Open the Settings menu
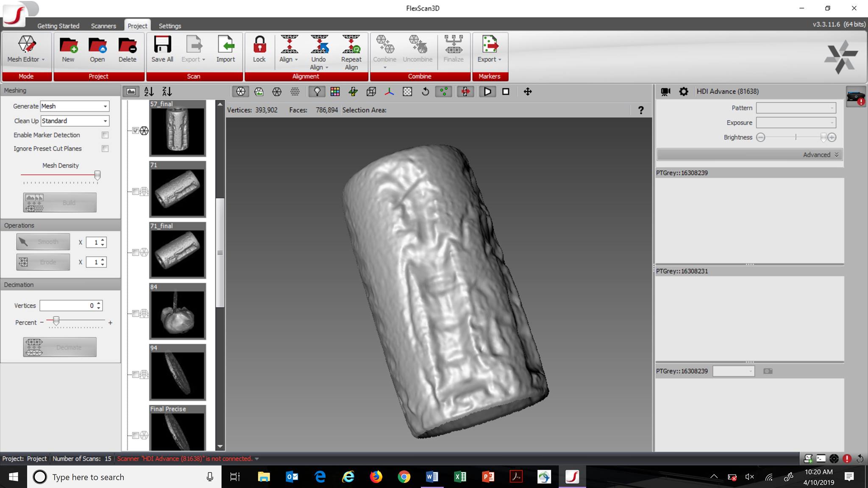This screenshot has width=868, height=488. pos(170,25)
